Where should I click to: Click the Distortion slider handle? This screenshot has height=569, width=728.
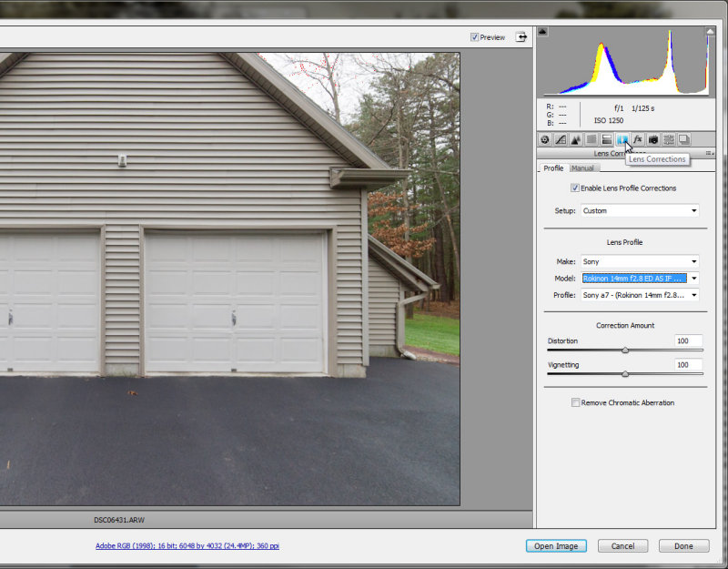[x=625, y=351]
